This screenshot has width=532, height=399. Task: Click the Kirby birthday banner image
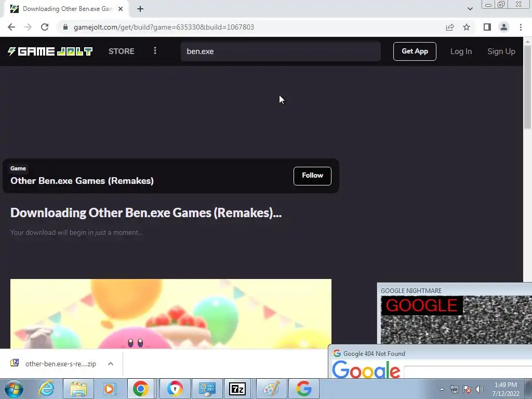click(x=170, y=313)
